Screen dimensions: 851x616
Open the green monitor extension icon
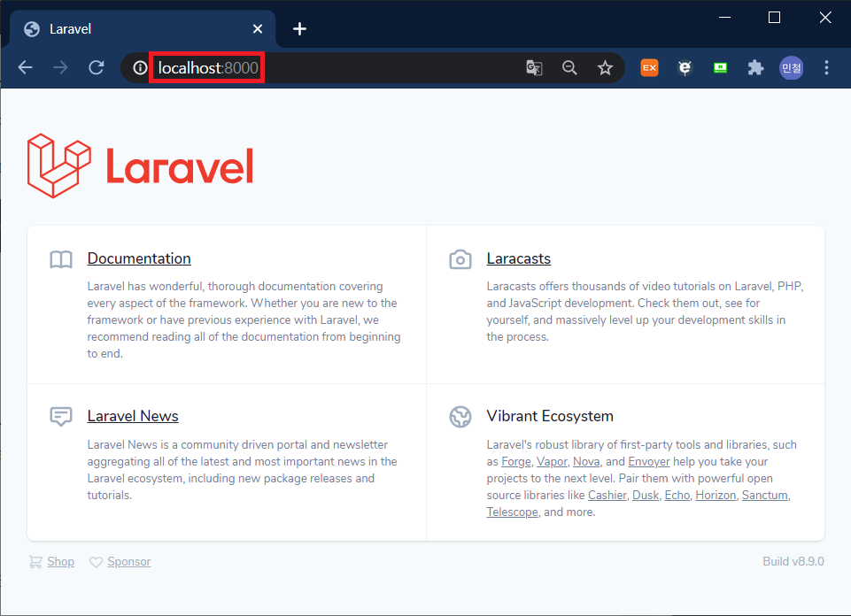(x=720, y=68)
